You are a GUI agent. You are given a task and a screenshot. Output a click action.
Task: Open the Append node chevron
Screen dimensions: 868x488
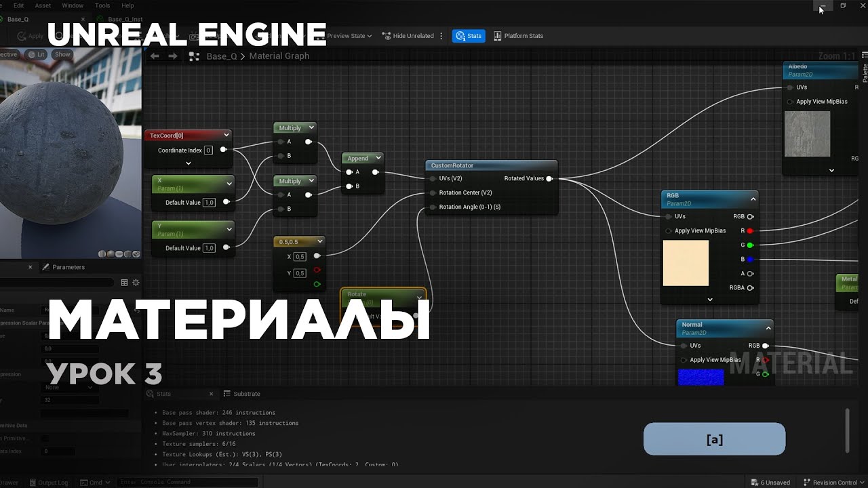tap(378, 158)
